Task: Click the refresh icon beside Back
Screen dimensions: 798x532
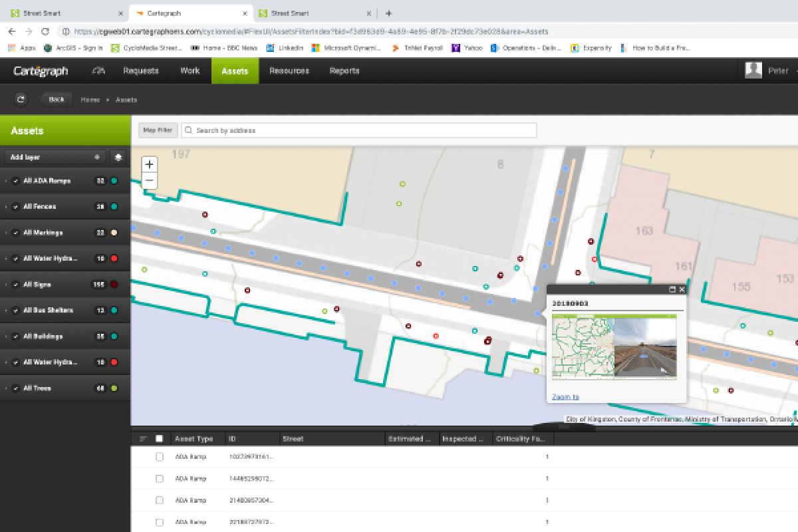Action: click(x=21, y=99)
